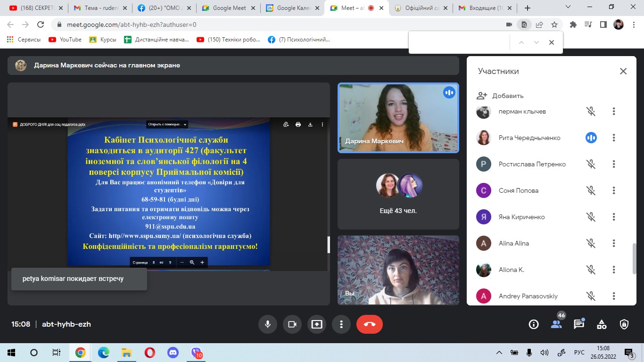This screenshot has width=644, height=362.
Task: Toggle the microphone in Meet controls
Action: 268,324
